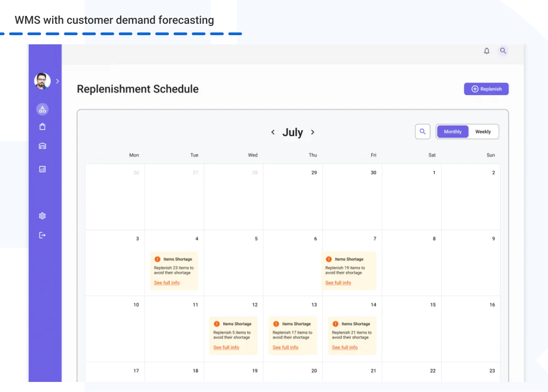Open the settings gear in sidebar

click(42, 216)
